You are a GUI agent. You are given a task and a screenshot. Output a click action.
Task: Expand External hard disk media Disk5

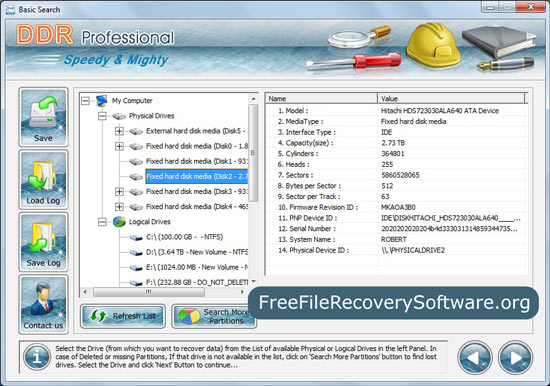pyautogui.click(x=119, y=131)
